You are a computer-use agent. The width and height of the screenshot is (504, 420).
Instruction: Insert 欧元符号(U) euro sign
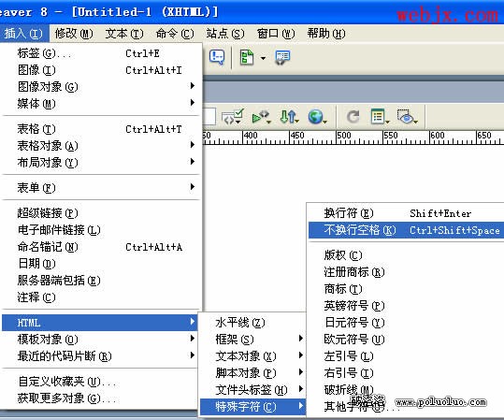406,340
